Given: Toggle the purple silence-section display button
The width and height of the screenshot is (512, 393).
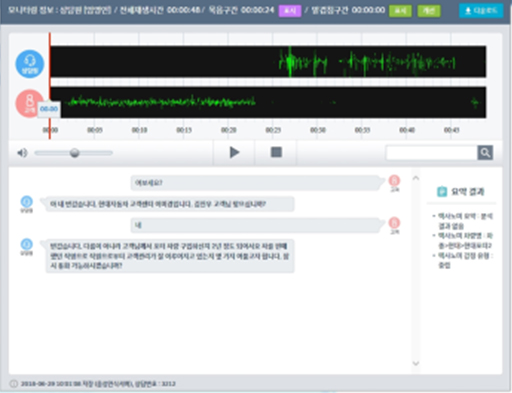Looking at the screenshot, I should [290, 11].
